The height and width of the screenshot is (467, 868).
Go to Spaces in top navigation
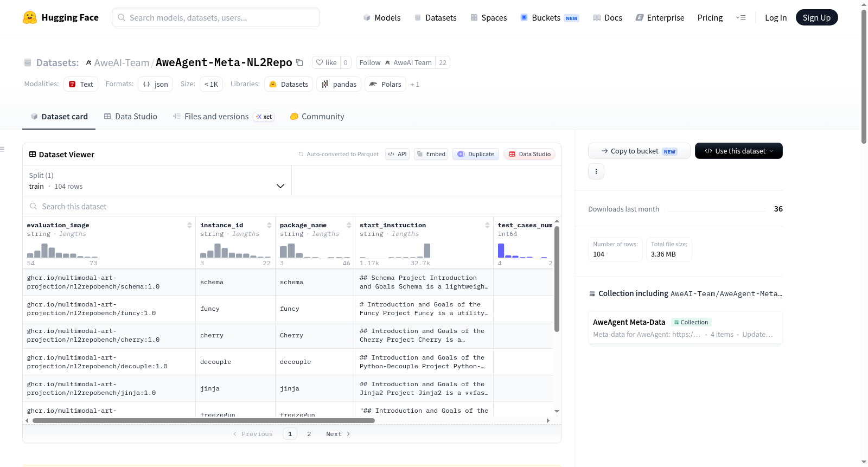click(x=489, y=18)
